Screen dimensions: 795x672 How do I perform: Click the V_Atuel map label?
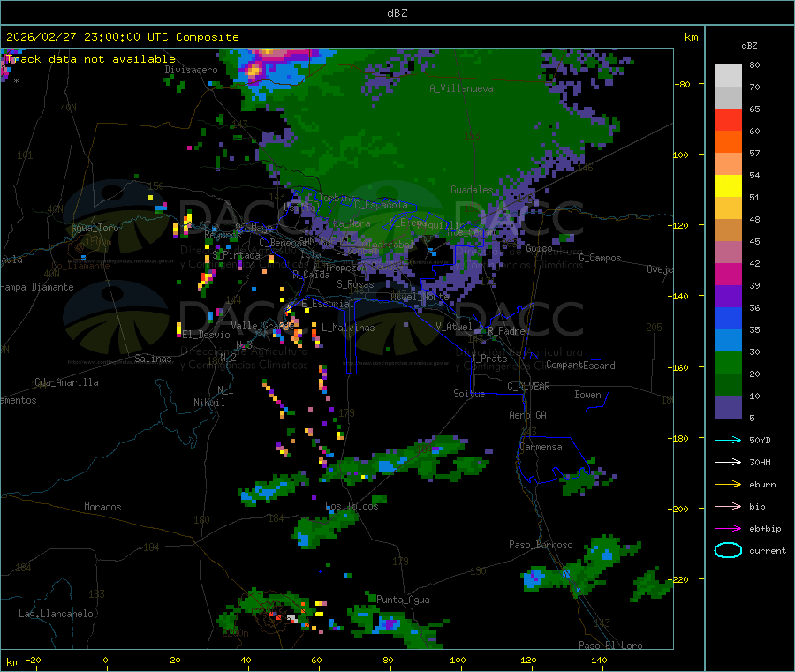[x=454, y=327]
